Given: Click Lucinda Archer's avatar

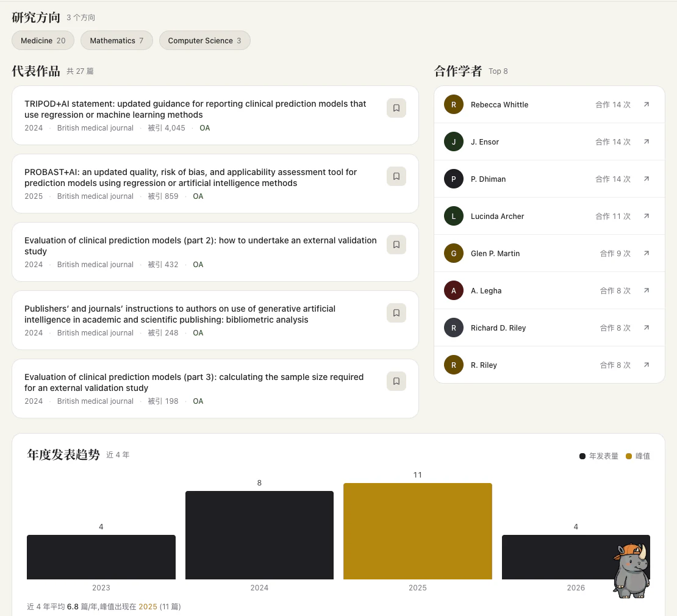Looking at the screenshot, I should [453, 216].
